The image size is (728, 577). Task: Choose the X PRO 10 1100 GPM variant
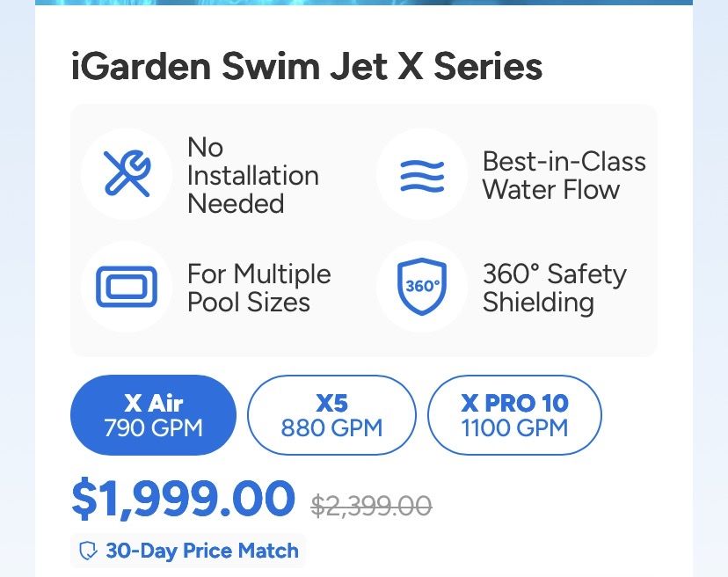(514, 415)
